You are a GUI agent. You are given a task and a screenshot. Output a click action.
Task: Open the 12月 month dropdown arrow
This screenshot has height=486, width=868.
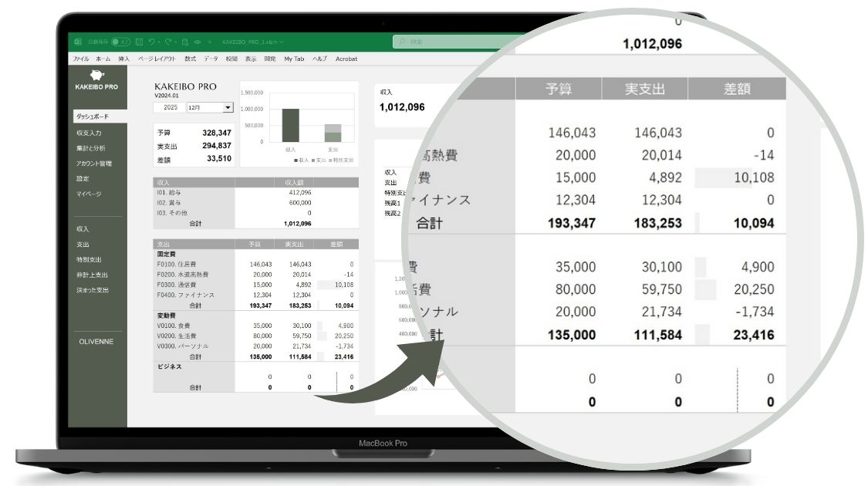[228, 107]
